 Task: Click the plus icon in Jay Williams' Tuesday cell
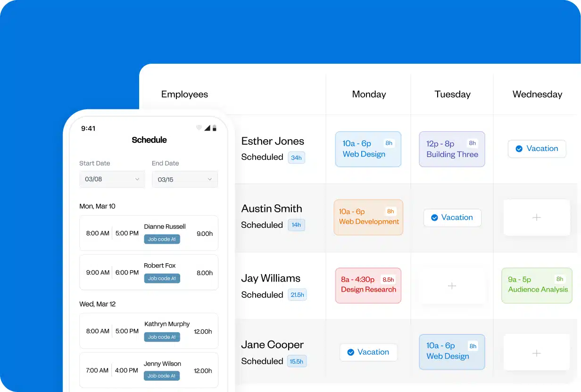452,286
